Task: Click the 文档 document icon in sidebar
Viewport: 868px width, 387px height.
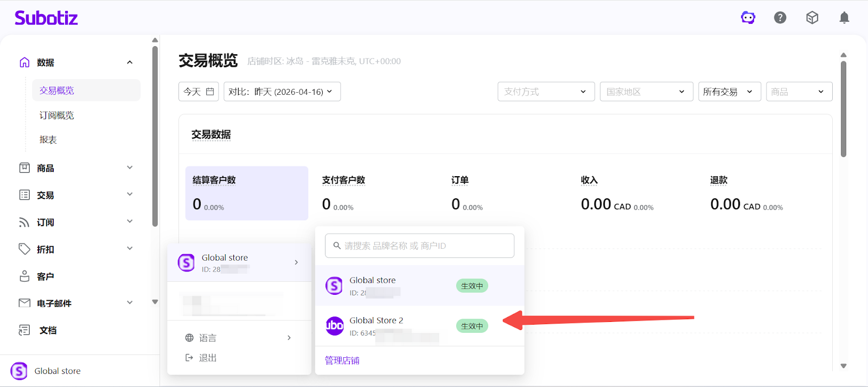Action: [24, 330]
